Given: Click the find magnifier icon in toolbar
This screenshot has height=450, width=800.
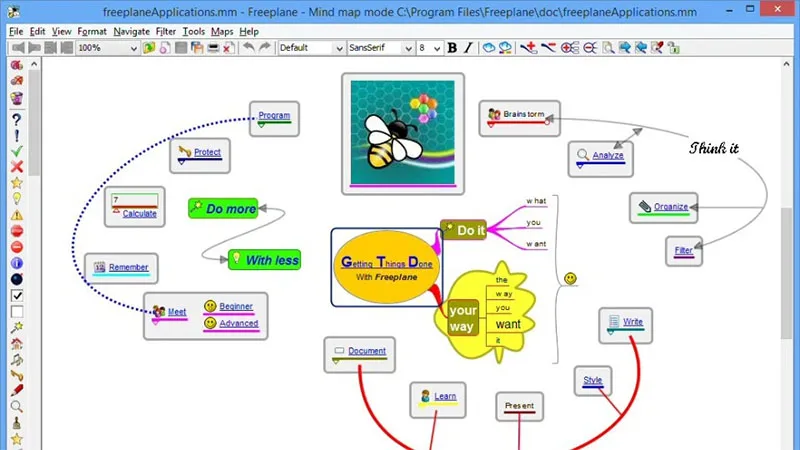Looking at the screenshot, I should click(x=608, y=48).
